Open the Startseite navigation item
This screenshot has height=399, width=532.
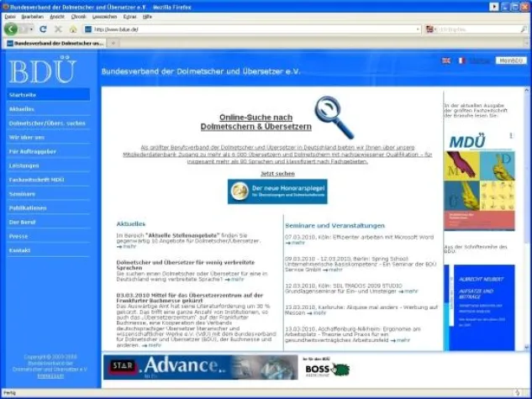(48, 95)
